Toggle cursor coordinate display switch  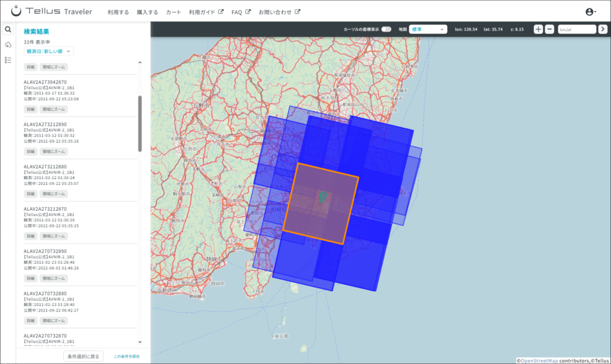tap(386, 29)
